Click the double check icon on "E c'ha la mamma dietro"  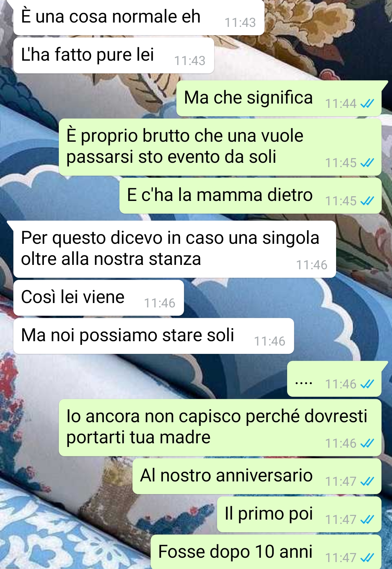pos(367,201)
